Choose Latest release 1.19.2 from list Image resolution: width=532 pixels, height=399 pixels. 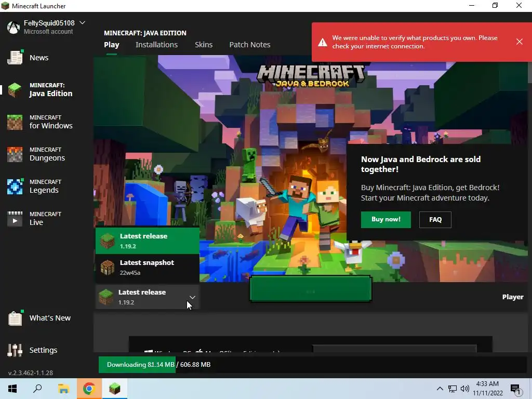148,241
